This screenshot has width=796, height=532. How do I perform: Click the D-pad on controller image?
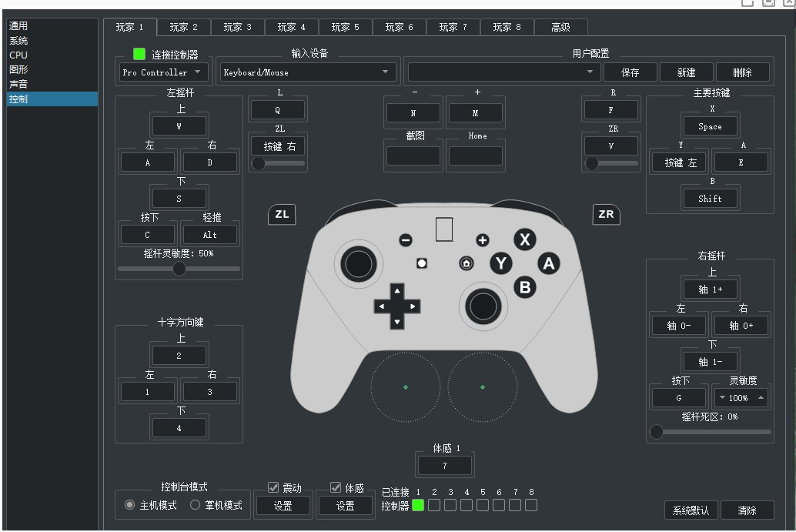pos(397,306)
